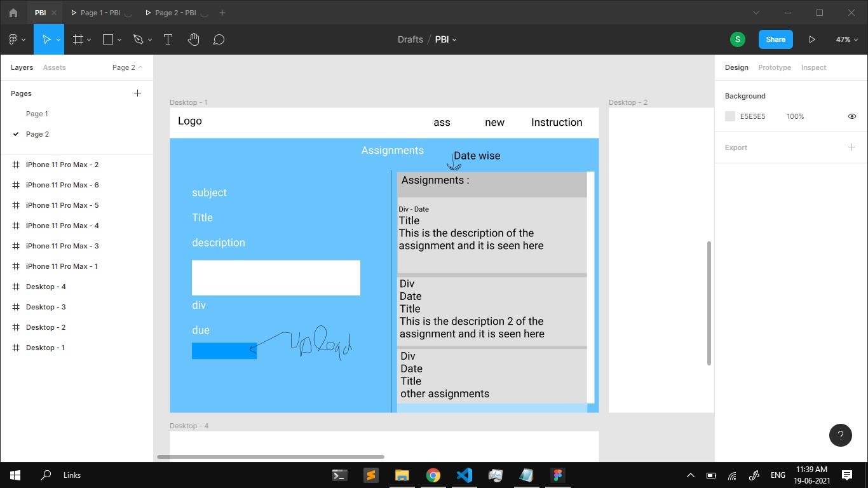Open the Figma main menu icon
Viewport: 868px width, 488px height.
[13, 39]
